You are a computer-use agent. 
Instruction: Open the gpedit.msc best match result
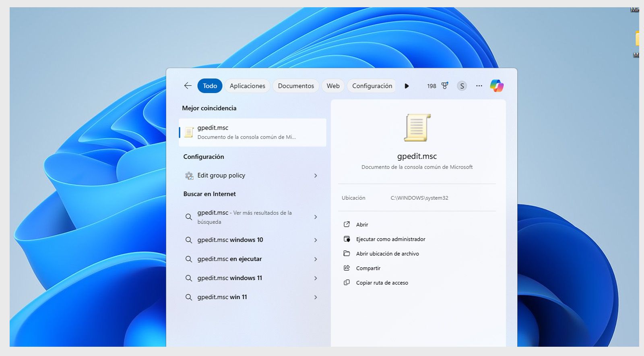pyautogui.click(x=252, y=132)
